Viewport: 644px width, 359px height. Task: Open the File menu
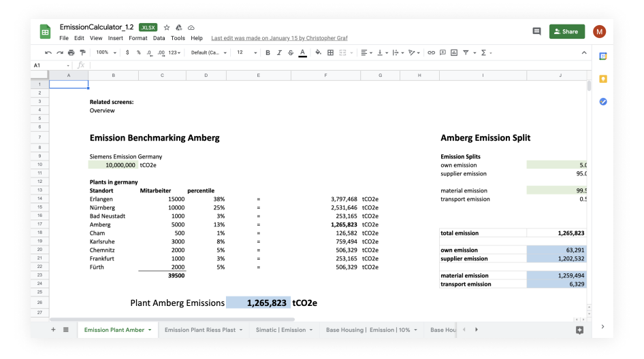[x=64, y=38]
